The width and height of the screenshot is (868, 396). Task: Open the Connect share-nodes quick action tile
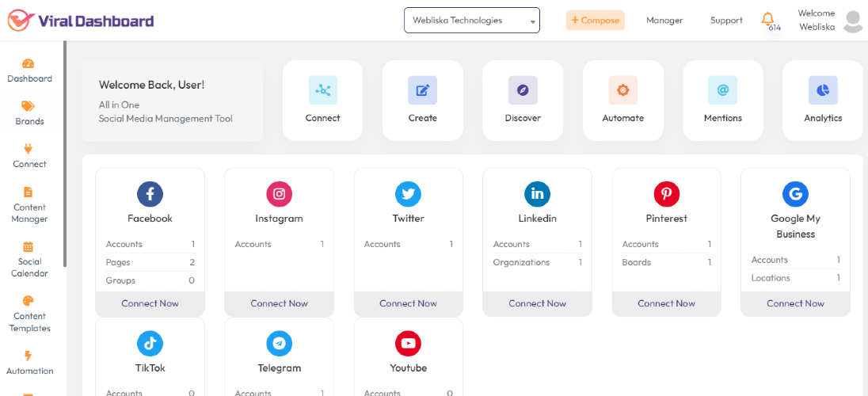tap(323, 101)
